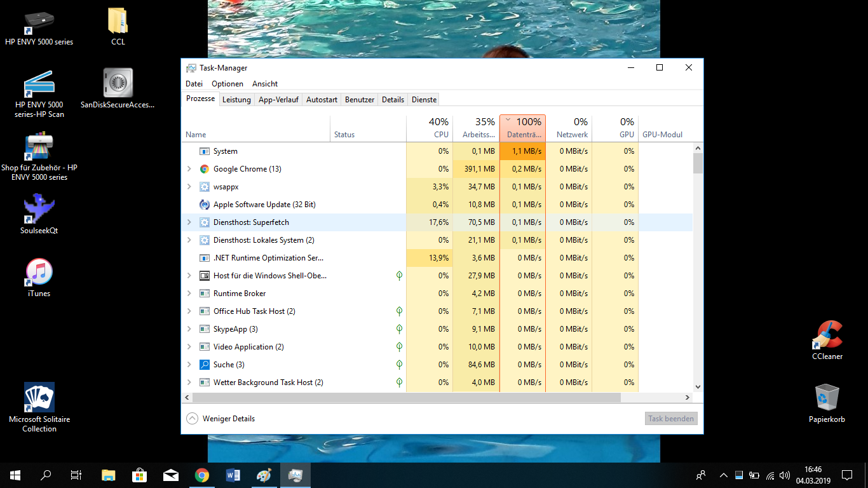Select the .NET Runtime Optimization Service row
Image resolution: width=868 pixels, height=488 pixels.
[x=437, y=258]
